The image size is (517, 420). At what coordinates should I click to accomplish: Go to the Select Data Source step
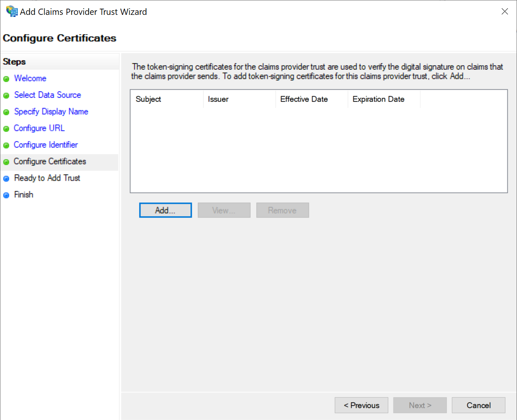coord(47,95)
